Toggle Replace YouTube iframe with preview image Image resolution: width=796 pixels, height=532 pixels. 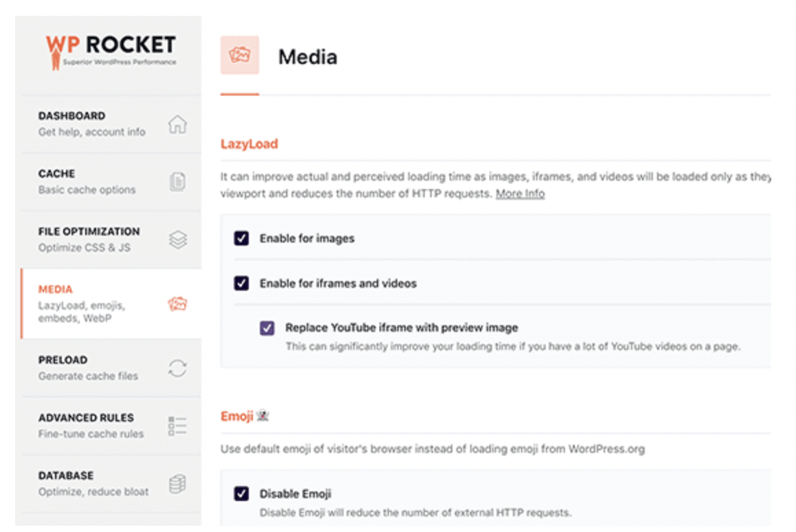point(267,328)
